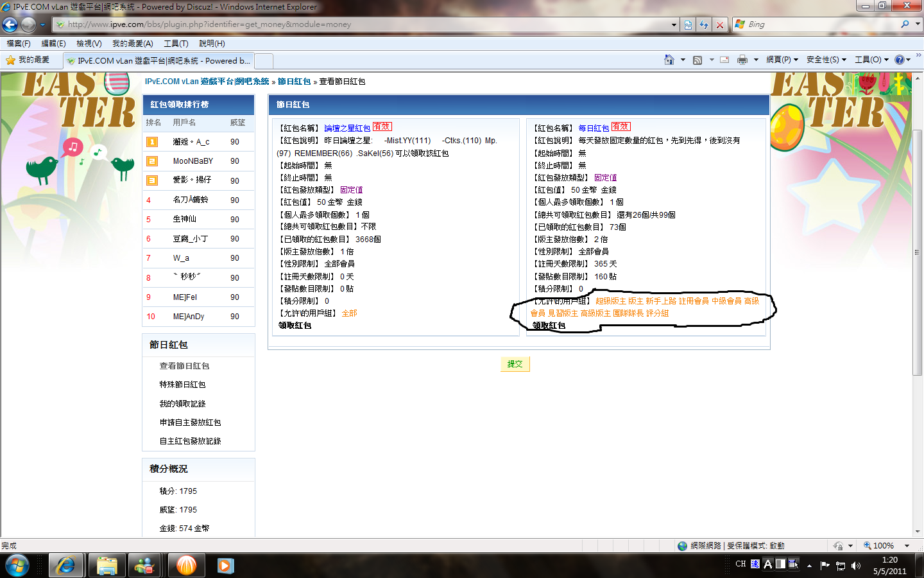Open the 檢視(V) View menu
This screenshot has width=924, height=578.
(89, 44)
